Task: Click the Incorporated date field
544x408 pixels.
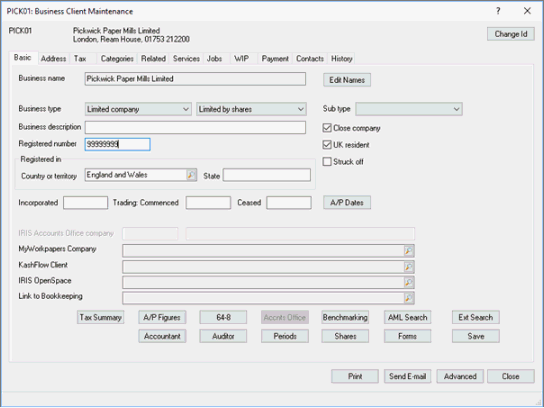Action: [85, 203]
